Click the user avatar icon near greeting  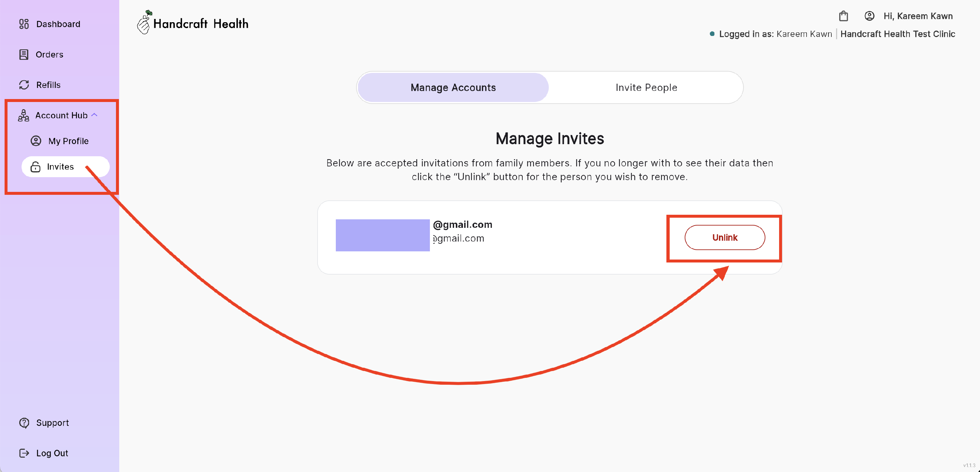tap(869, 16)
